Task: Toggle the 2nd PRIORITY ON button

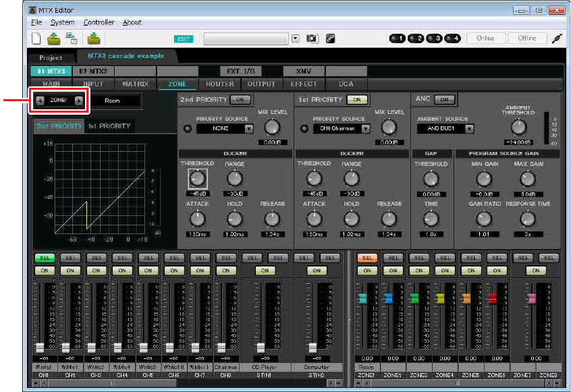Action: (x=240, y=99)
